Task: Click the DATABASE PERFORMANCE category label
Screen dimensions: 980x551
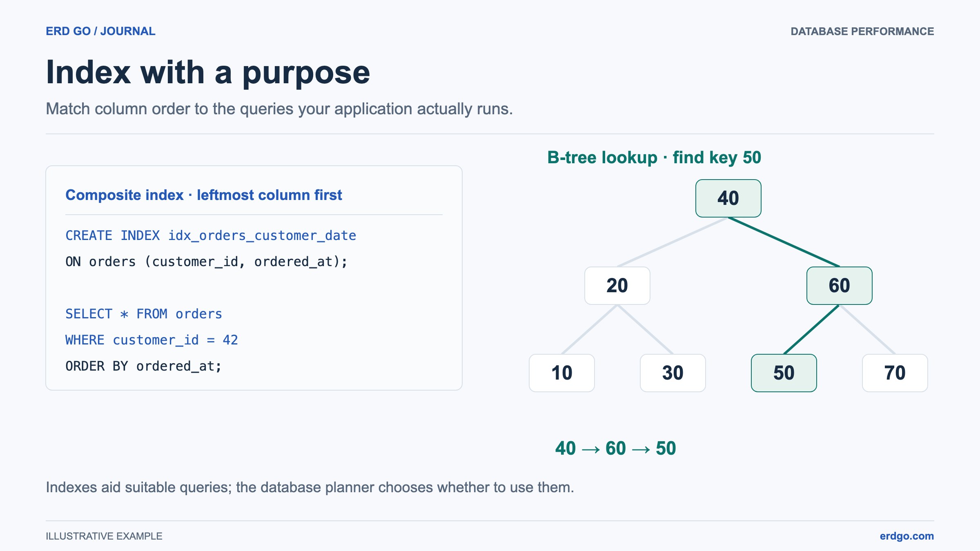Action: point(862,31)
